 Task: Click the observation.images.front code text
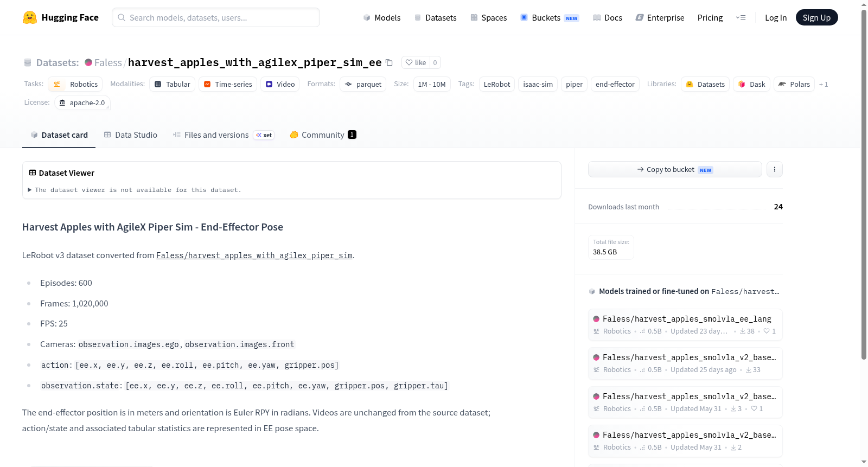[240, 344]
